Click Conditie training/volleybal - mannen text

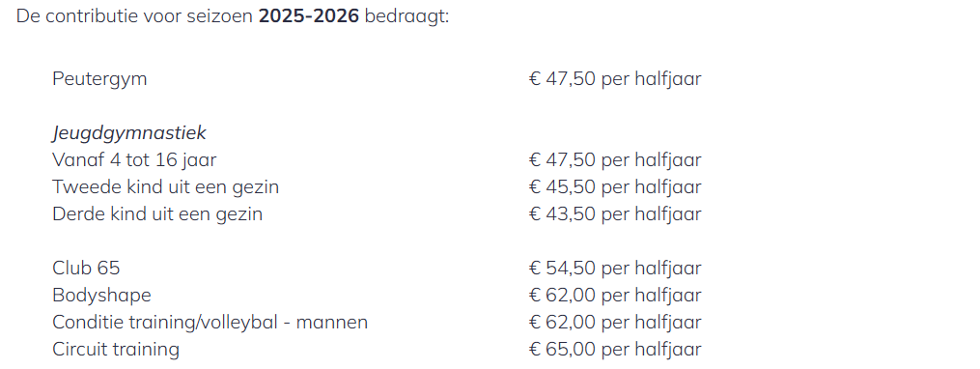pos(210,322)
